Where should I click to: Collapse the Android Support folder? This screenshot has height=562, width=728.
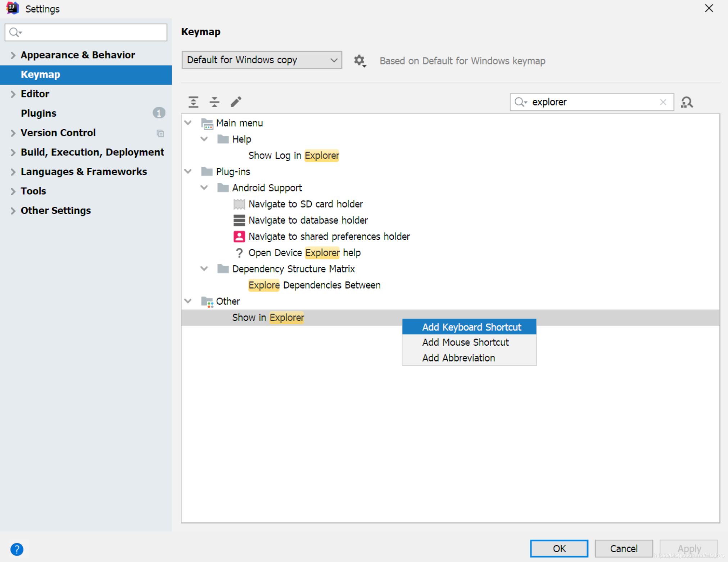204,188
